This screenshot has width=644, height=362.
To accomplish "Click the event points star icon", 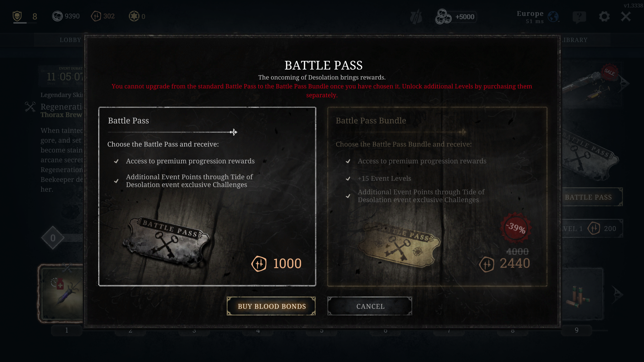I will click(134, 16).
